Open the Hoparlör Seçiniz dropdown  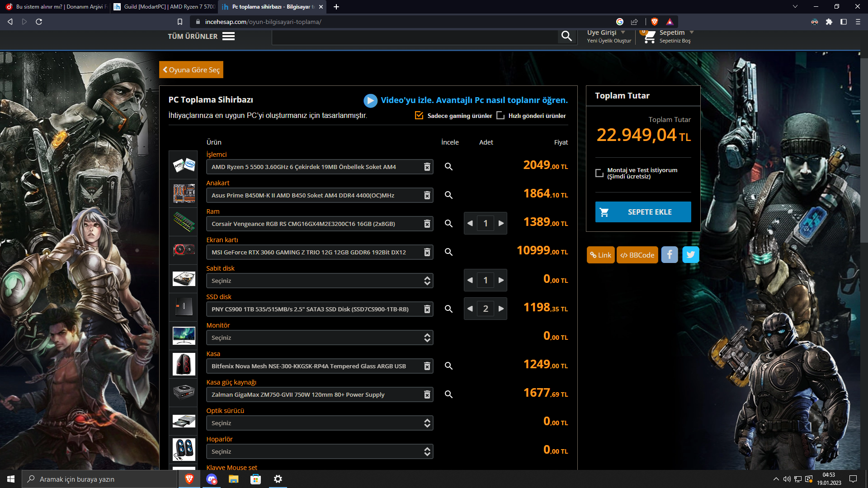click(320, 451)
